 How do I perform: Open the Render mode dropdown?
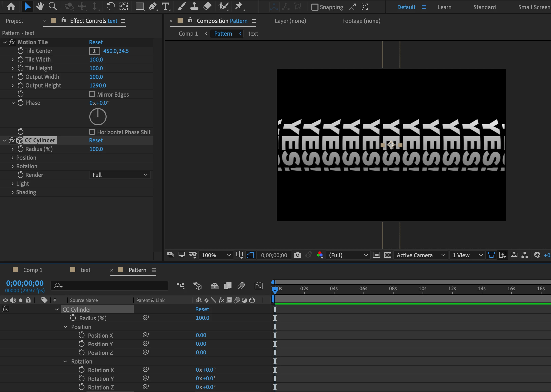coord(120,175)
